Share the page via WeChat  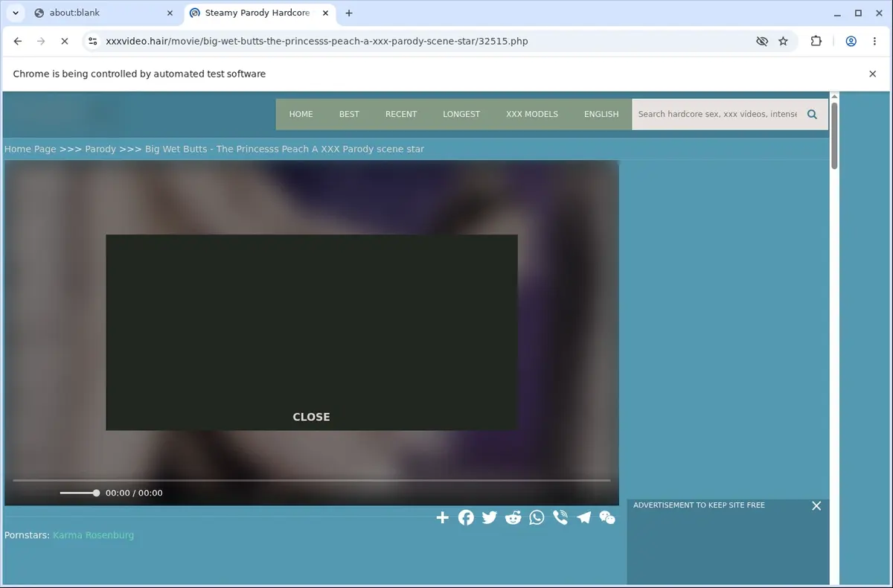607,517
